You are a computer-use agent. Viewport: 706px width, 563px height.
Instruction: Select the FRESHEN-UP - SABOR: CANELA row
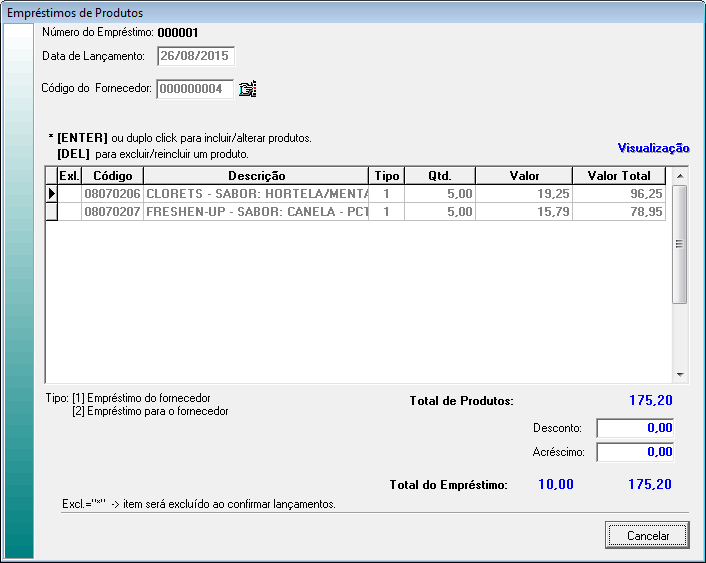pyautogui.click(x=256, y=212)
